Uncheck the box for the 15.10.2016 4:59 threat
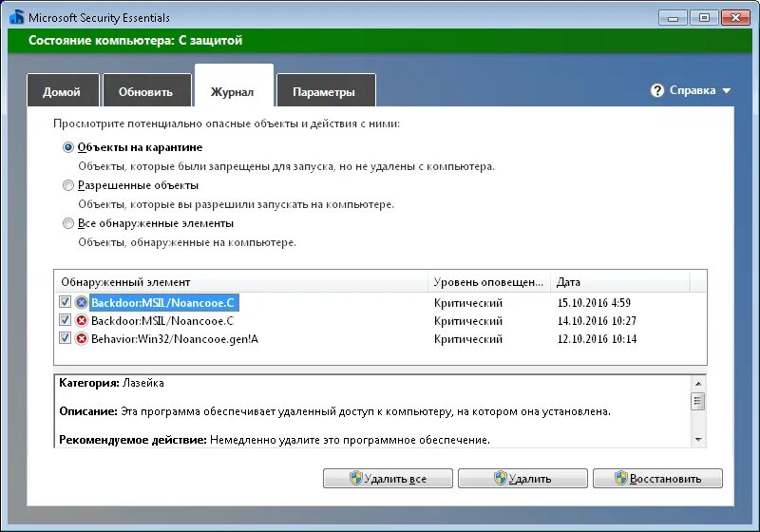Image resolution: width=760 pixels, height=532 pixels. (x=65, y=302)
